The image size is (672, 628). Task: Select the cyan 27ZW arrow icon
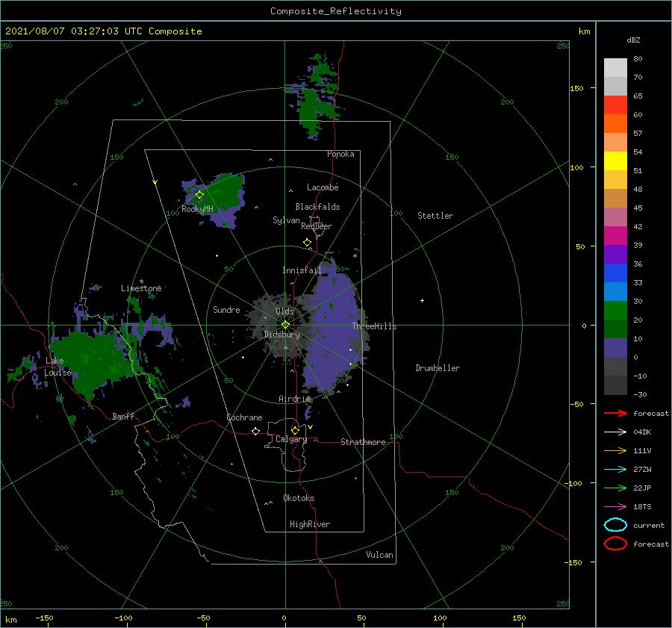pyautogui.click(x=615, y=470)
